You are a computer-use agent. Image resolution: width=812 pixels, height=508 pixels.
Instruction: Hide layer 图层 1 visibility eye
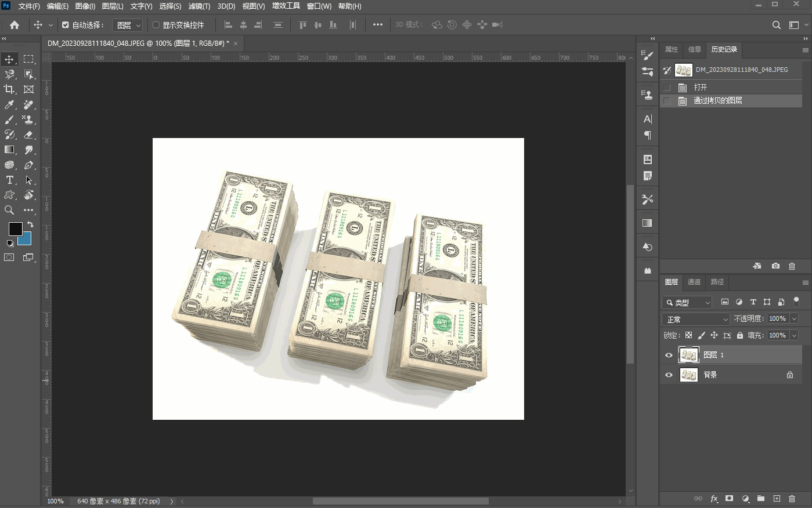pyautogui.click(x=669, y=355)
